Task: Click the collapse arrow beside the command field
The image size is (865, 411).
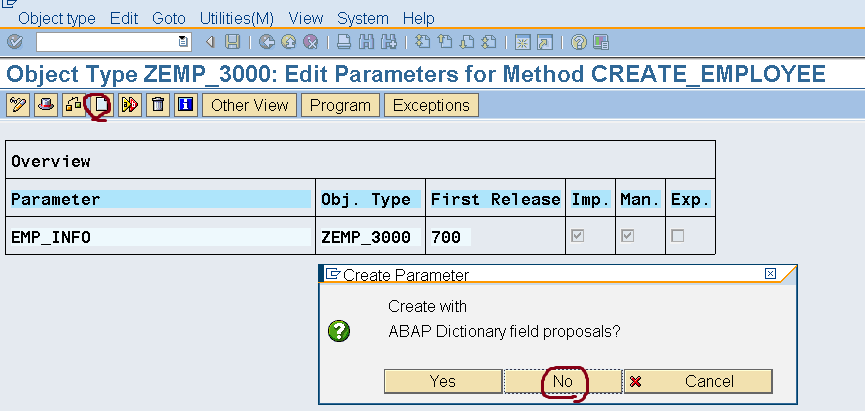Action: (210, 42)
